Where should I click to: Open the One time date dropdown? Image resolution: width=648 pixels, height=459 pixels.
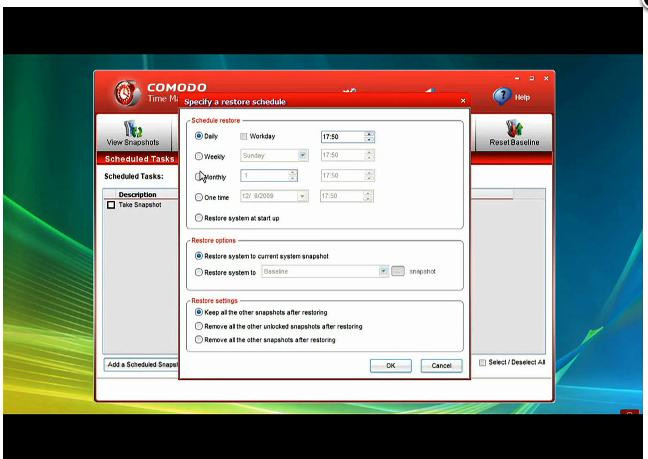pyautogui.click(x=303, y=196)
